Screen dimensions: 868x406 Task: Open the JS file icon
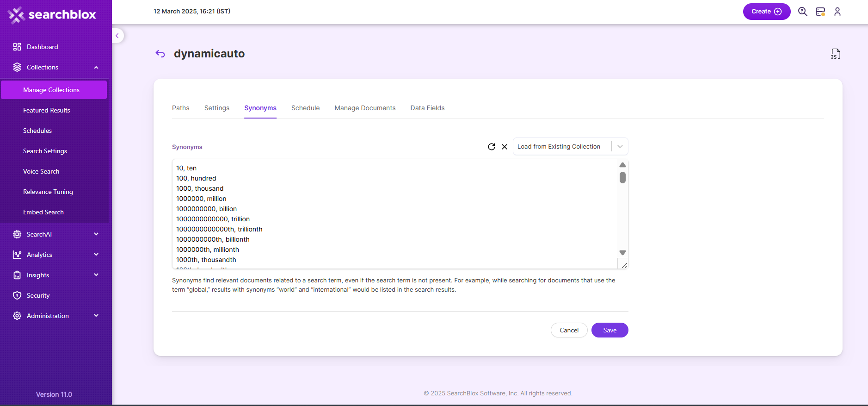point(835,54)
